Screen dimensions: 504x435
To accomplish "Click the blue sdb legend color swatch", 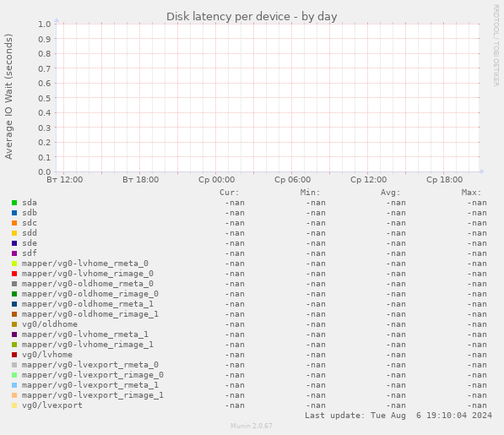I will 14,213.
